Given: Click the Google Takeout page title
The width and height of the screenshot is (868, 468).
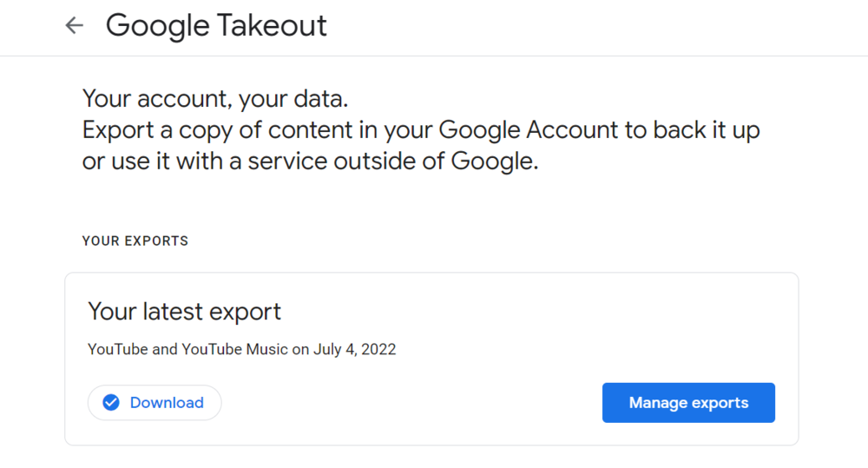Looking at the screenshot, I should pyautogui.click(x=216, y=26).
